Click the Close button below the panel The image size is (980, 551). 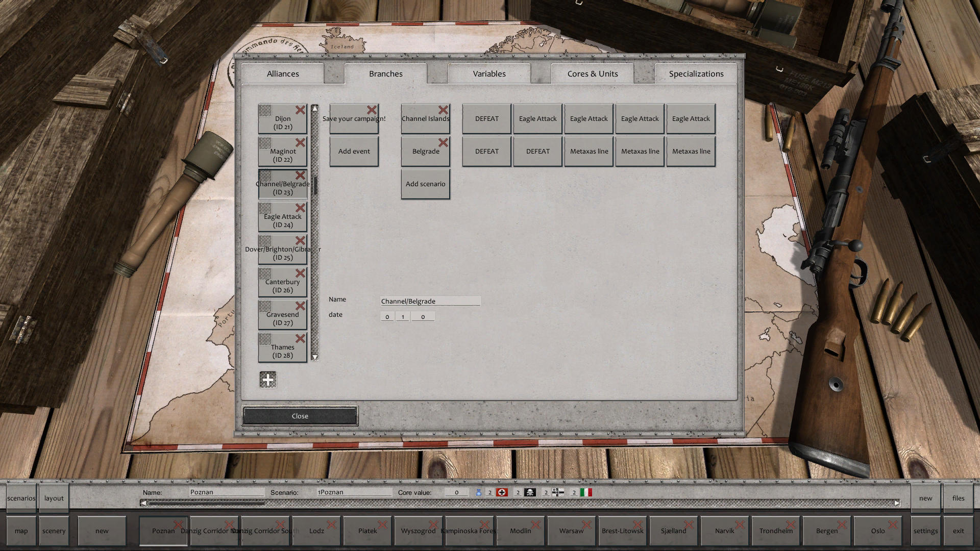tap(300, 416)
